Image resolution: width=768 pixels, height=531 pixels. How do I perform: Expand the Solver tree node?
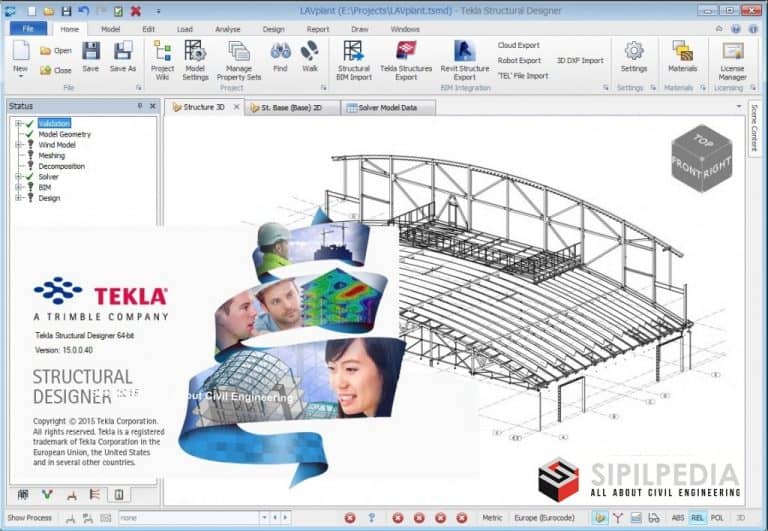tap(18, 177)
